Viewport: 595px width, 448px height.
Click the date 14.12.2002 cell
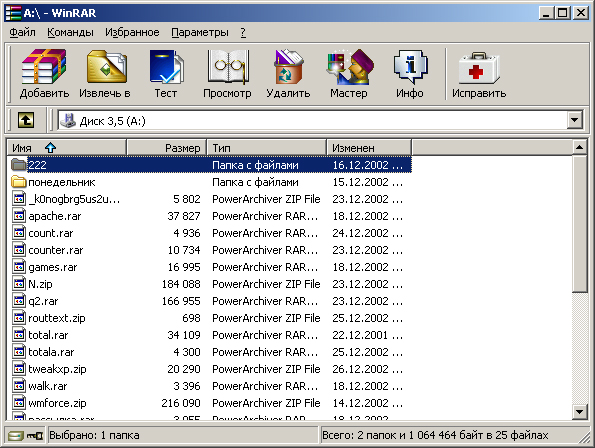point(367,403)
